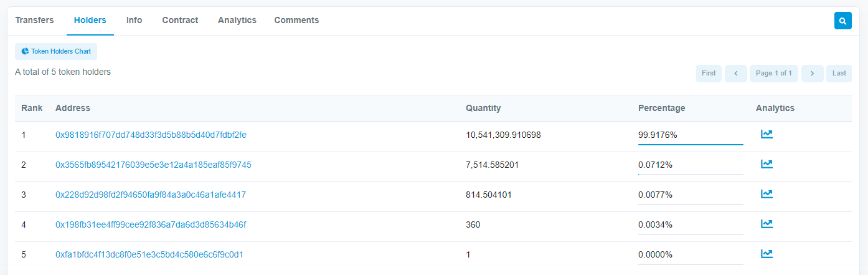868x275 pixels.
Task: Go to next page using right chevron
Action: click(x=812, y=74)
